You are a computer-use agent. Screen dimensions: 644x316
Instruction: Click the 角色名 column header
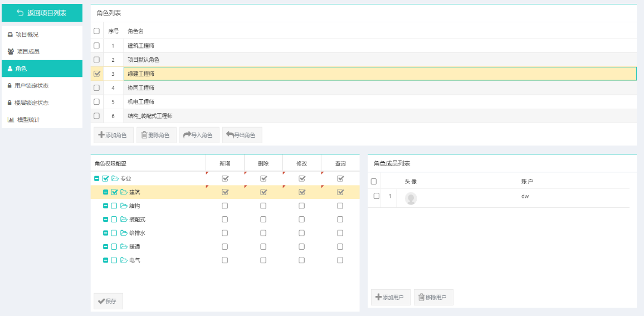point(135,31)
